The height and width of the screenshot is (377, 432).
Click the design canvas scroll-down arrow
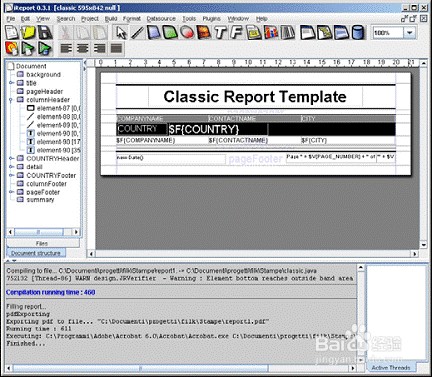423,245
